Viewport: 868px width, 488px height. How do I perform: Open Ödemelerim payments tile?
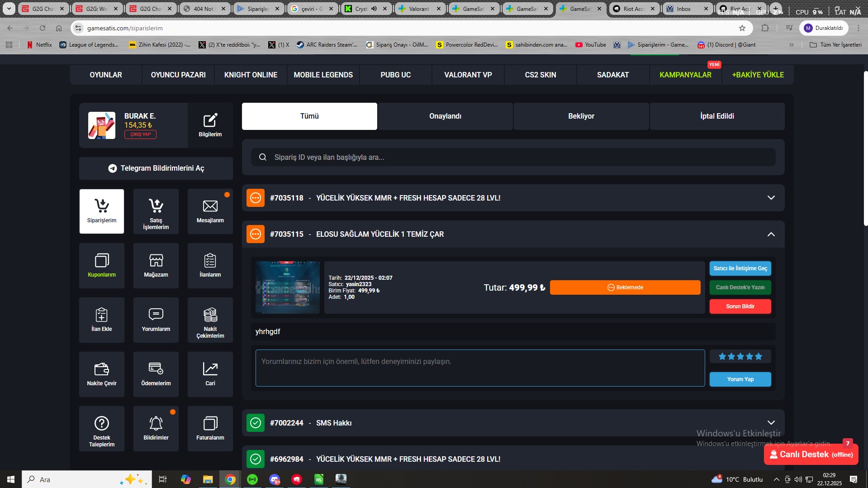[156, 374]
